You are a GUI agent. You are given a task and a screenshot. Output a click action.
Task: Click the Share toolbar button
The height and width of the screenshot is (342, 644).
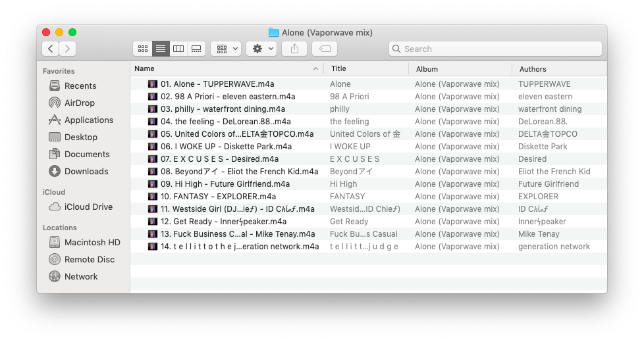pyautogui.click(x=294, y=49)
